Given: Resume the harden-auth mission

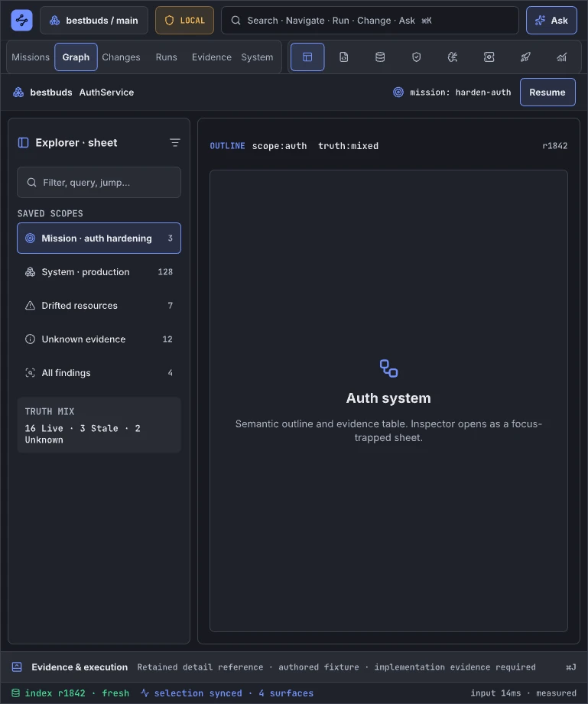Looking at the screenshot, I should 547,92.
